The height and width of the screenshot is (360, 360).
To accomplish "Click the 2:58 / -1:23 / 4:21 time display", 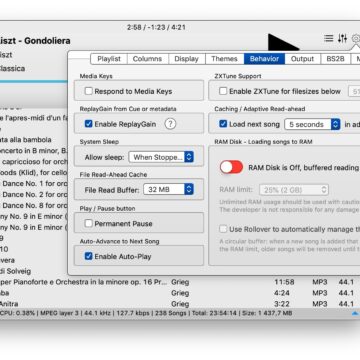I will tap(156, 27).
